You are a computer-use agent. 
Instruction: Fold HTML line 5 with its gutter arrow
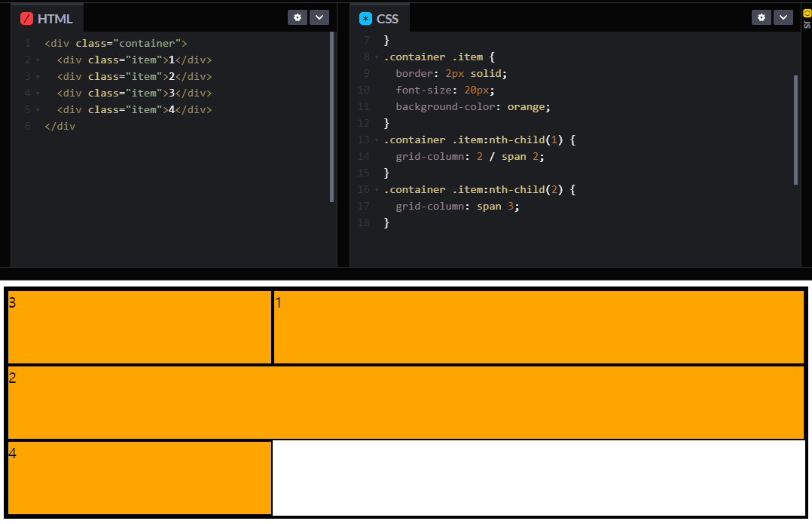point(38,110)
